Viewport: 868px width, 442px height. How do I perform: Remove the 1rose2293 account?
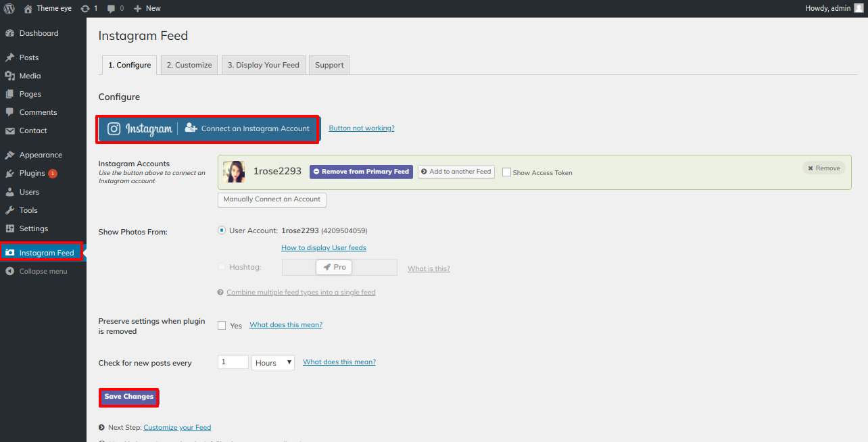pos(823,168)
